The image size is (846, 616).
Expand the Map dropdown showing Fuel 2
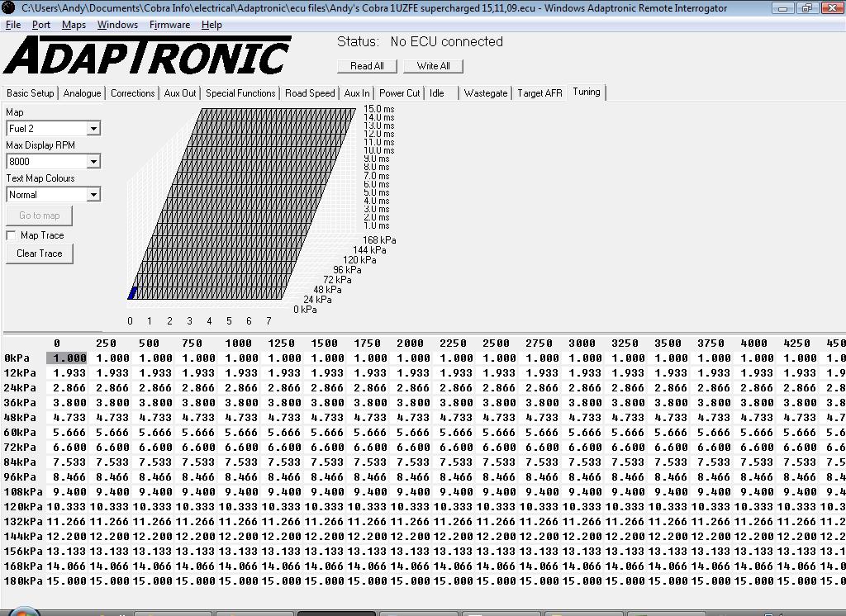coord(93,128)
